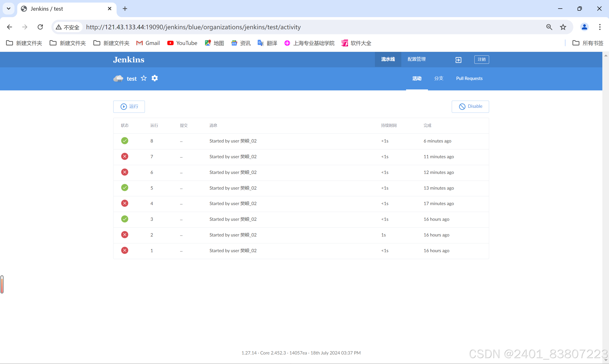Image resolution: width=609 pixels, height=364 pixels.
Task: Select the 活动 tab
Action: [417, 78]
